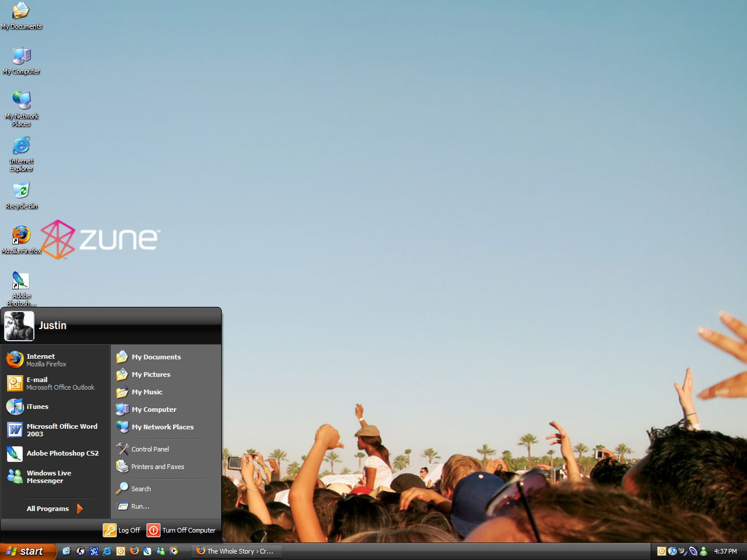Open Windows Media Player from quick launch
The width and height of the screenshot is (747, 560).
174,551
